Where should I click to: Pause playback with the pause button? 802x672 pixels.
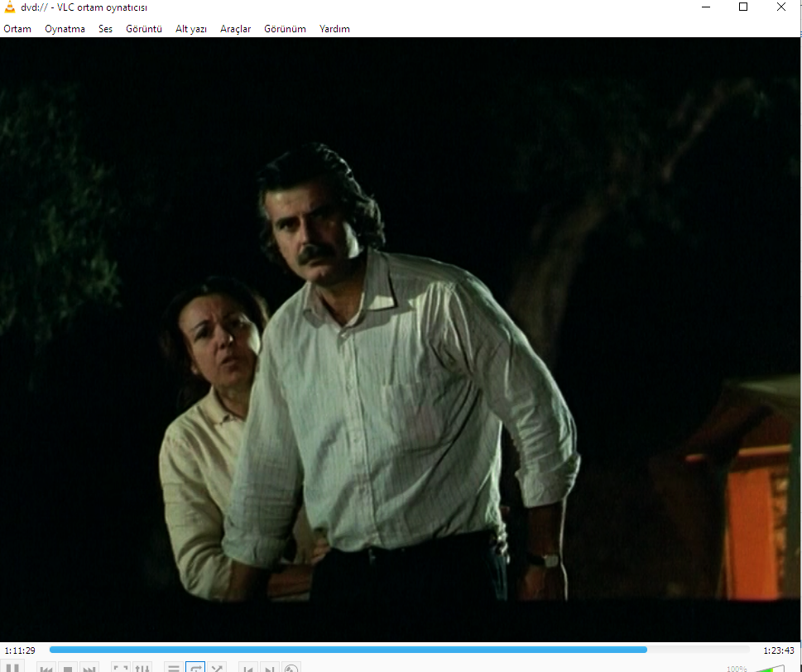(x=12, y=667)
